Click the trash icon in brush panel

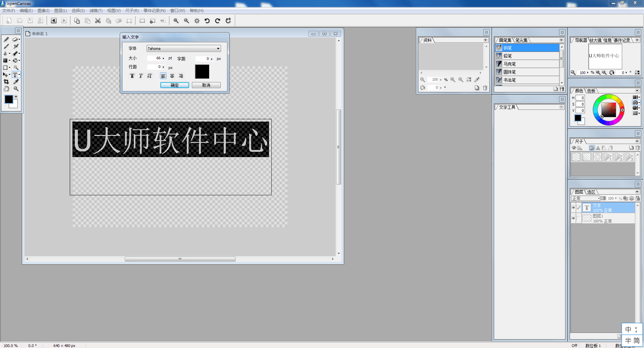(562, 89)
